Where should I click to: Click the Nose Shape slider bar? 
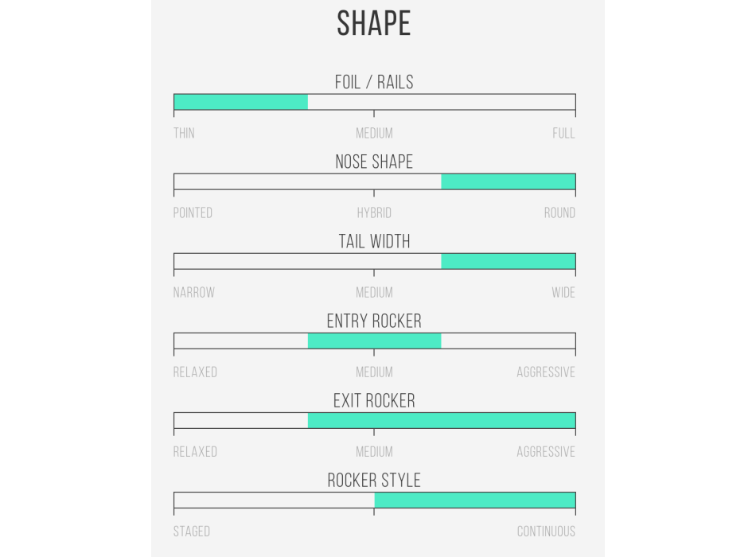pyautogui.click(x=374, y=181)
